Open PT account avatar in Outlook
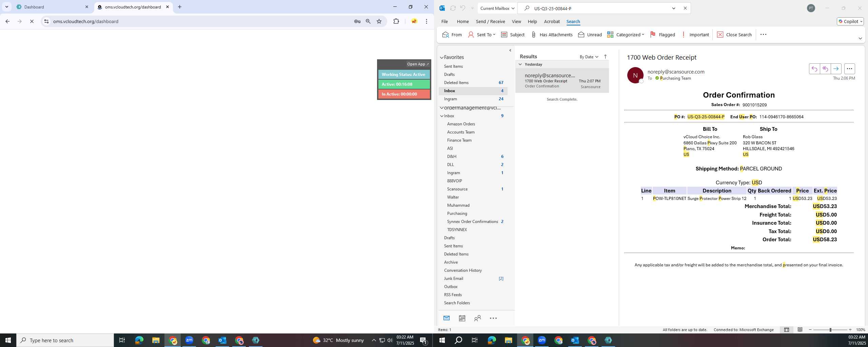868x347 pixels. point(811,8)
